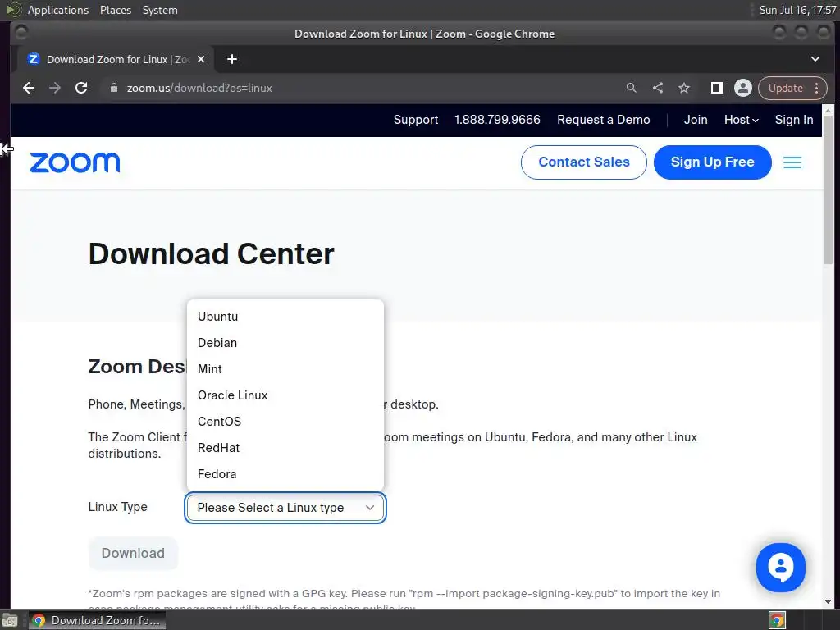Viewport: 840px width, 630px height.
Task: Open the page zoom magnifier icon
Action: [632, 88]
